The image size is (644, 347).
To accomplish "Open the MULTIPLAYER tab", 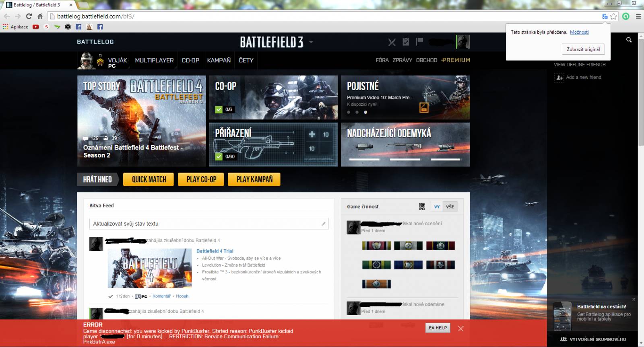I will point(154,60).
